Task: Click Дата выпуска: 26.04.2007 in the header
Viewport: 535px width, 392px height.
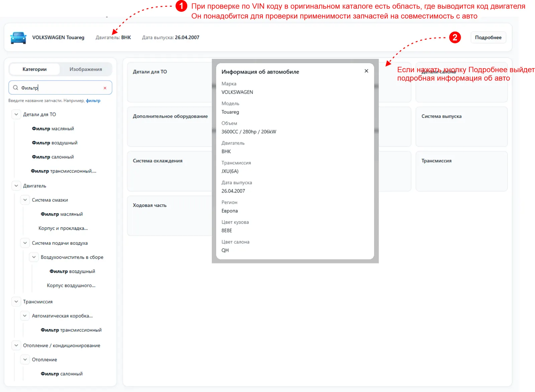Action: [x=171, y=37]
